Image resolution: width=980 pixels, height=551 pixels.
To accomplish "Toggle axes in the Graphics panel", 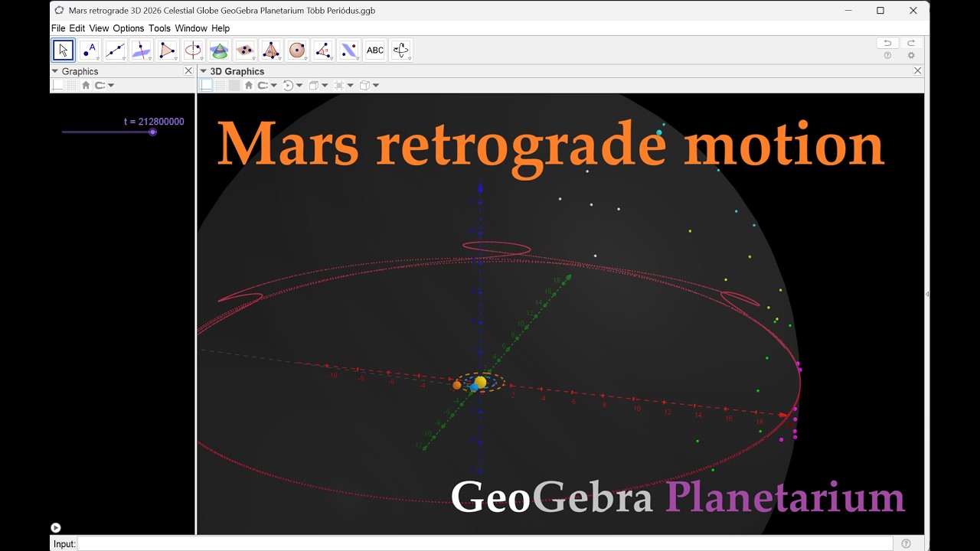I will tap(58, 85).
